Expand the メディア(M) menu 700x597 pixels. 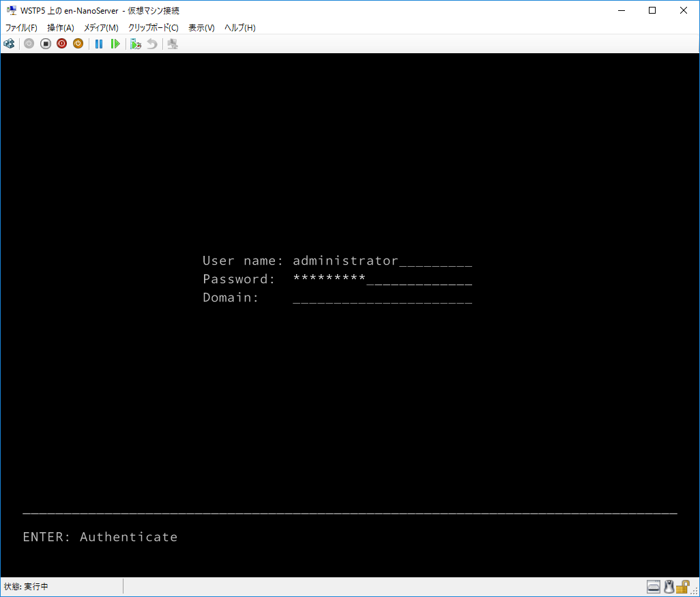[x=101, y=28]
